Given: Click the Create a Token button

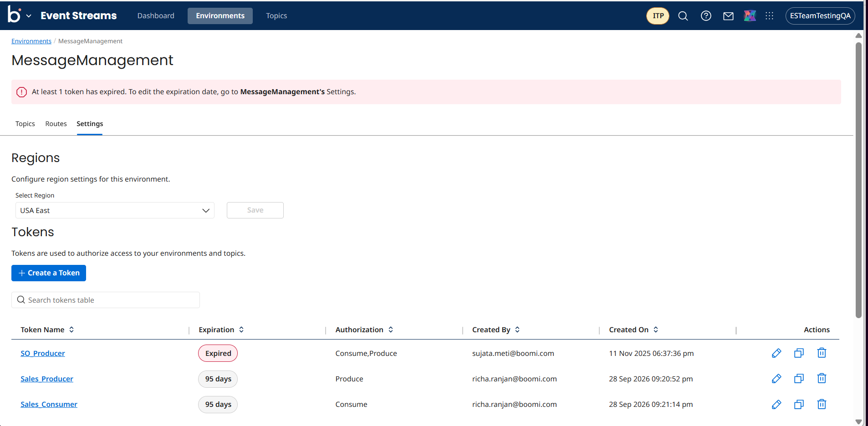Looking at the screenshot, I should (x=49, y=273).
